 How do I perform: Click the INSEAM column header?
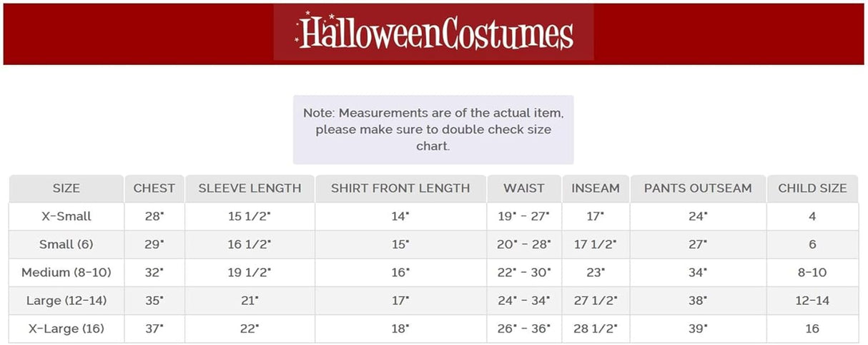click(x=596, y=188)
